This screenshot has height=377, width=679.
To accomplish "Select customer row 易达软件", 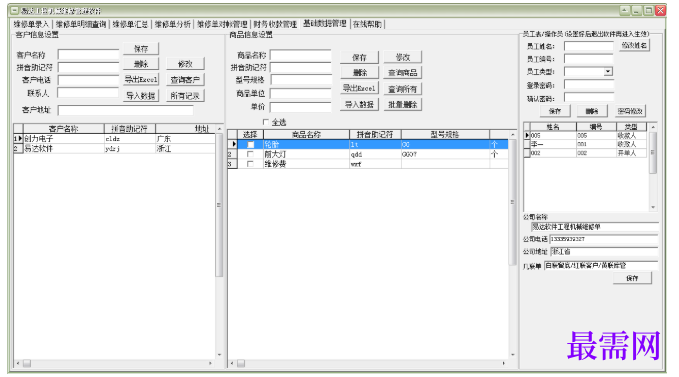I will coord(114,148).
